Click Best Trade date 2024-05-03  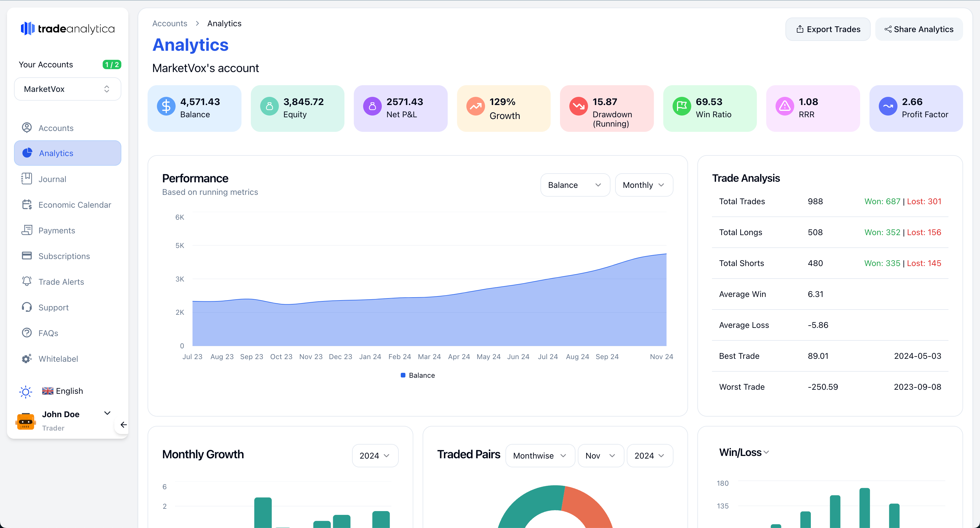tap(917, 356)
